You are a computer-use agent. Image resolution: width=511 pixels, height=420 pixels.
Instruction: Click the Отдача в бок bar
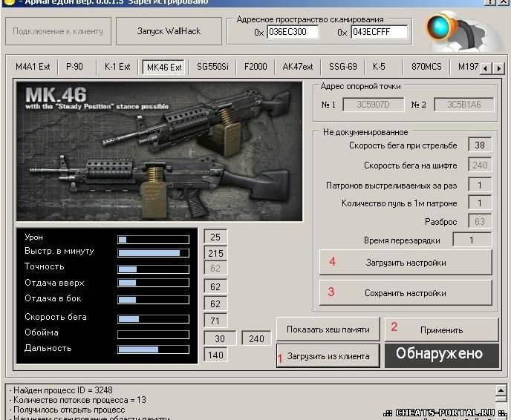(x=153, y=300)
